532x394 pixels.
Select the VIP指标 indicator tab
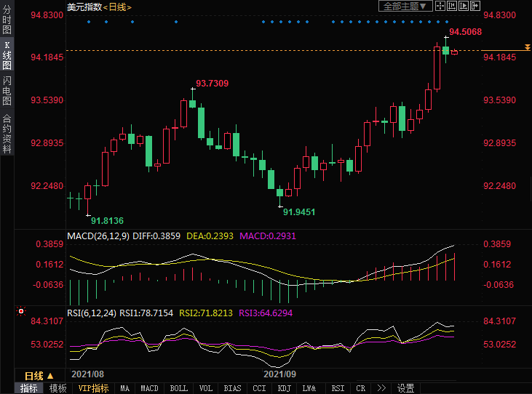(x=93, y=388)
